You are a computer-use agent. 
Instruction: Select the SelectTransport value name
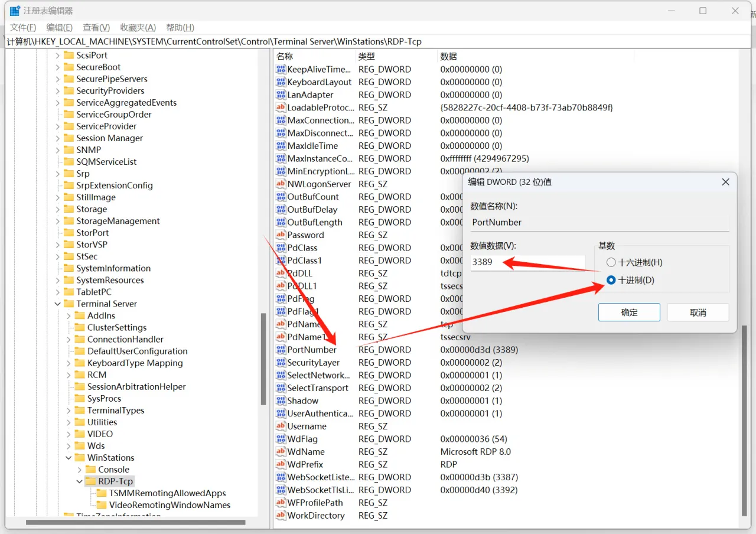[x=318, y=388]
